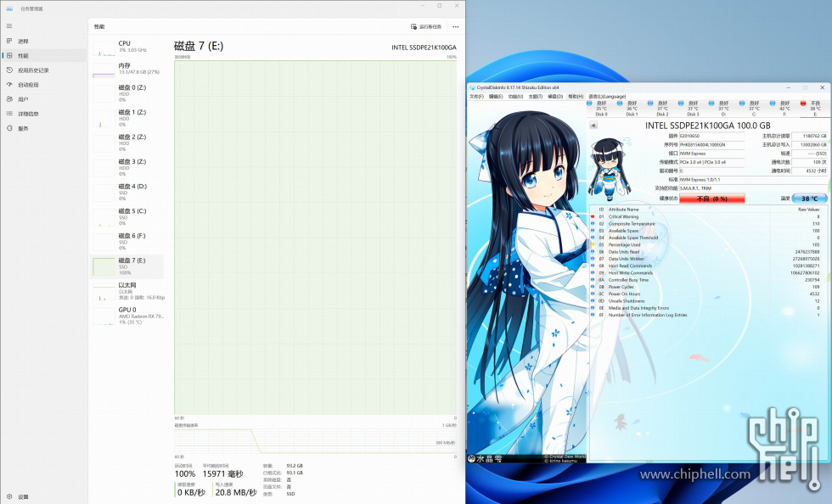The height and width of the screenshot is (504, 832).
Task: Select the Available Spare SMART row
Action: (708, 231)
